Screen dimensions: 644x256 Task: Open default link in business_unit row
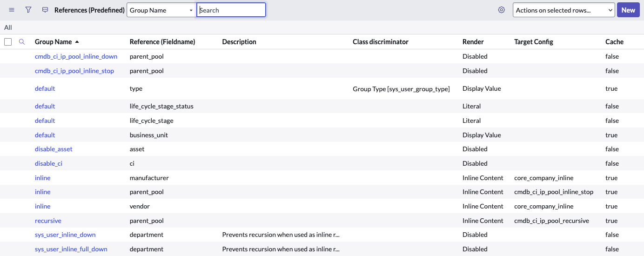tap(45, 135)
